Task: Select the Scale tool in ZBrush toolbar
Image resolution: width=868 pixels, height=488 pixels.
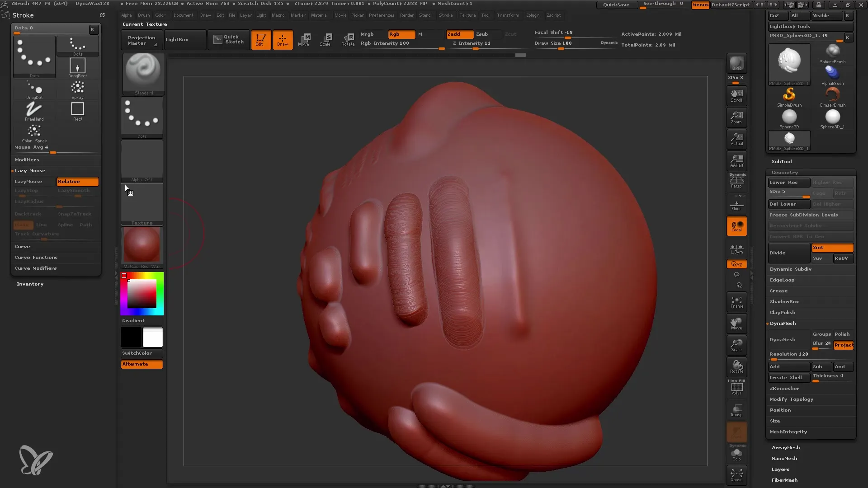Action: [327, 39]
